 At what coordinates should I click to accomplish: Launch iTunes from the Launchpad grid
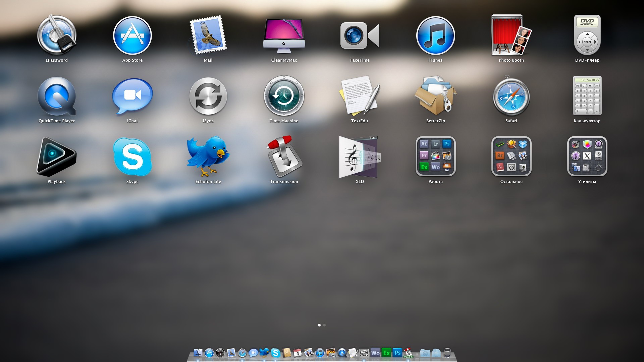pos(435,35)
